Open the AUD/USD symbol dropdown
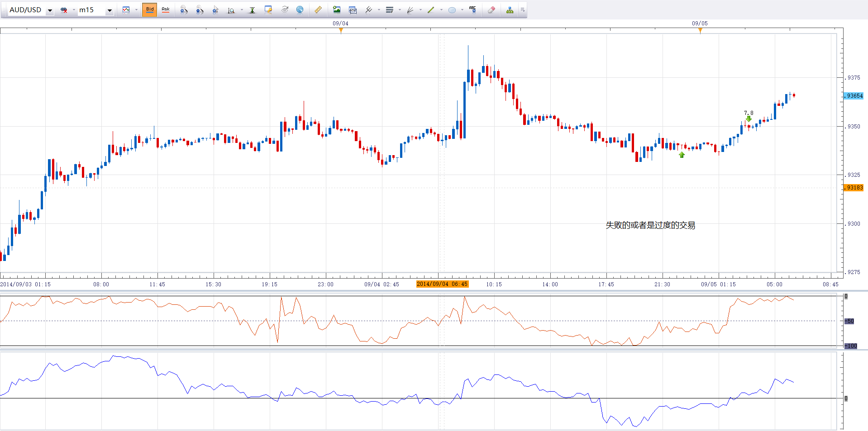868x431 pixels. click(x=50, y=10)
